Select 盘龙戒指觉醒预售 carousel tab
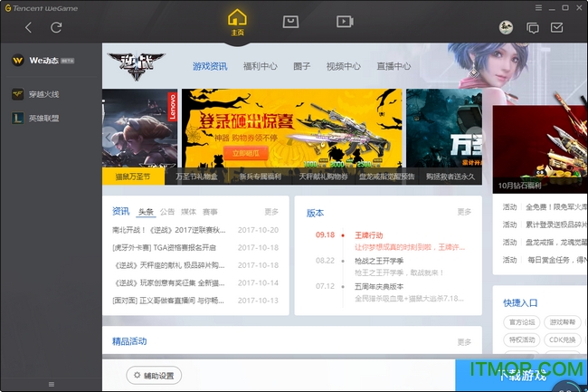Image resolution: width=588 pixels, height=392 pixels. pos(386,177)
